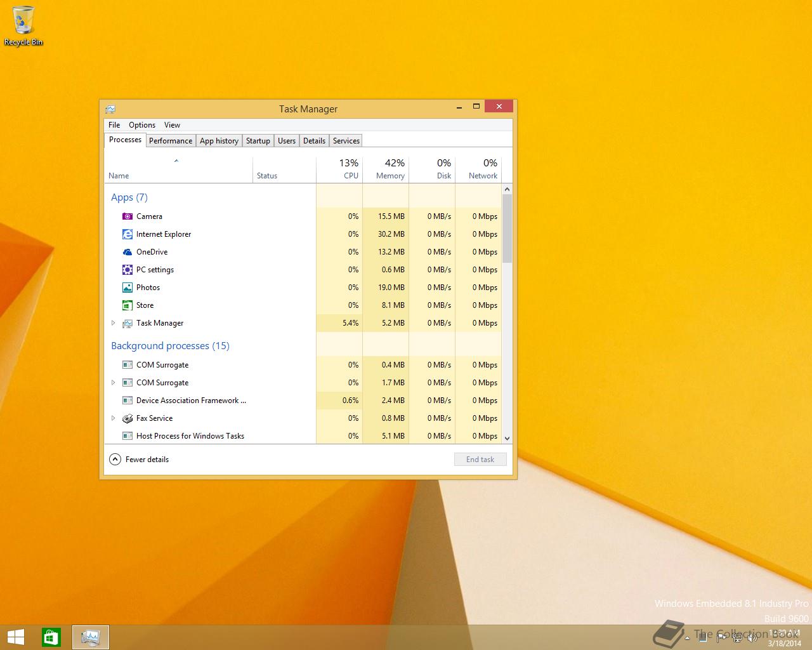Sort by the Name column header
This screenshot has height=650, width=812.
click(x=178, y=169)
